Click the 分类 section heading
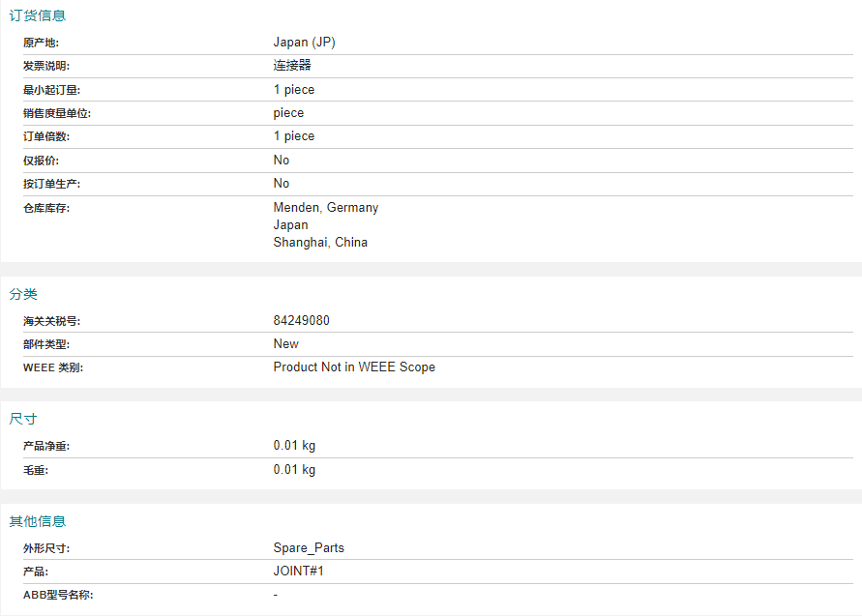This screenshot has width=862, height=616. pyautogui.click(x=23, y=294)
